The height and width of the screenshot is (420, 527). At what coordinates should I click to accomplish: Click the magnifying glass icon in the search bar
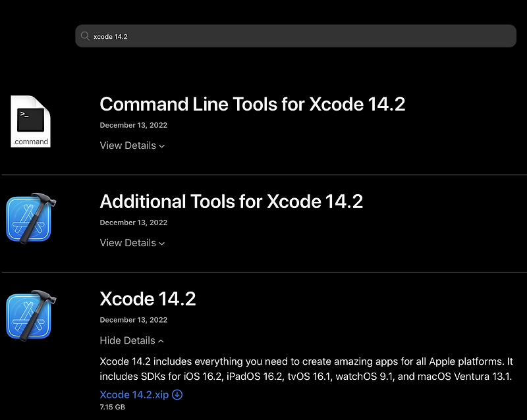pyautogui.click(x=84, y=36)
